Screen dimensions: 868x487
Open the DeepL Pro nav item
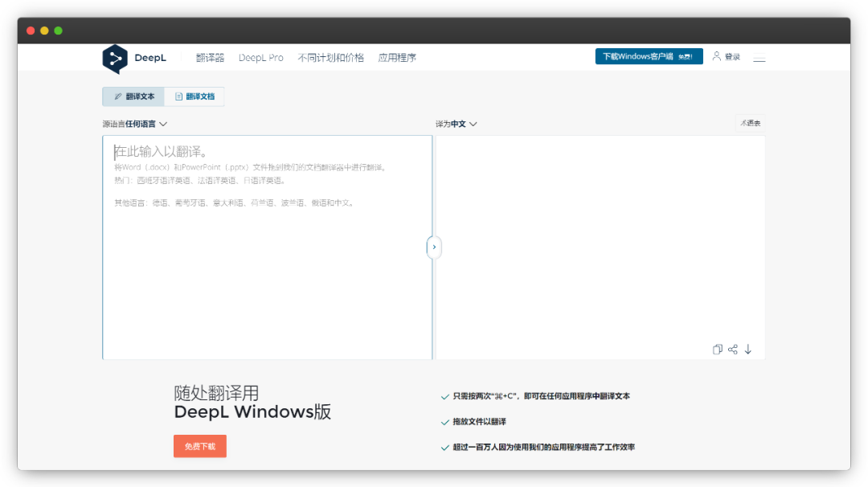point(260,58)
